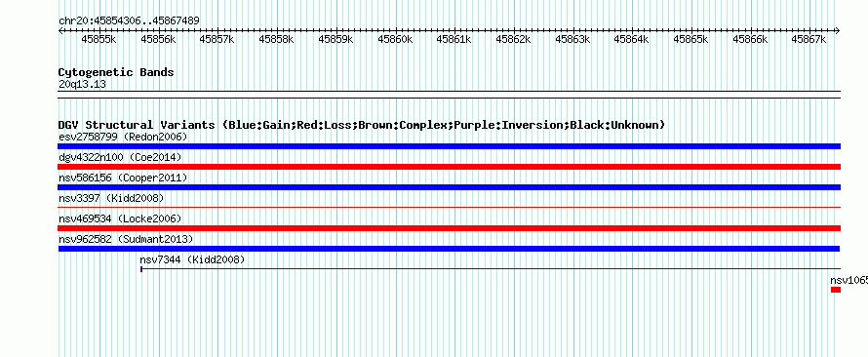Click the blue nsv962582 gain bar

[449, 249]
